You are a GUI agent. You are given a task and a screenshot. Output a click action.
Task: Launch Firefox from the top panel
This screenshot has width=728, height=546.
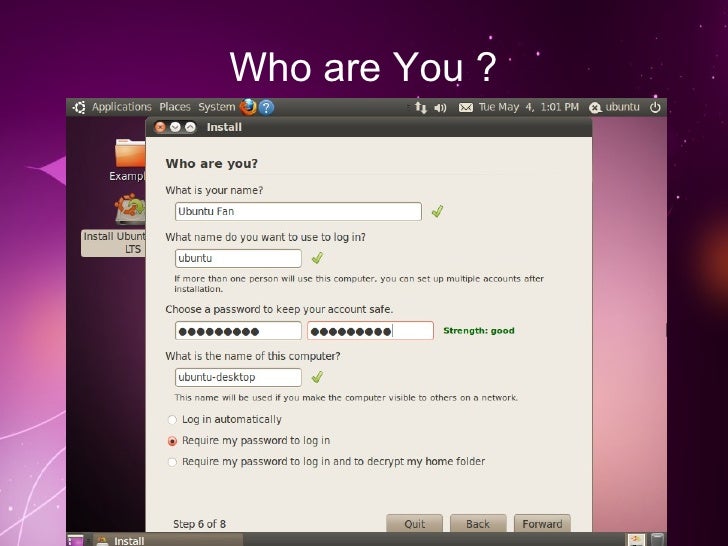pos(248,107)
